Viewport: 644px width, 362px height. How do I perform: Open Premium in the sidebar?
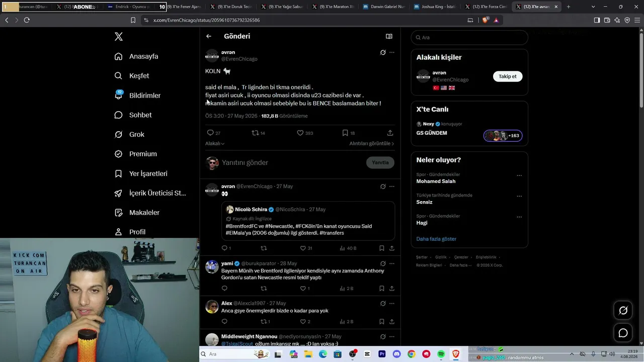[135, 154]
